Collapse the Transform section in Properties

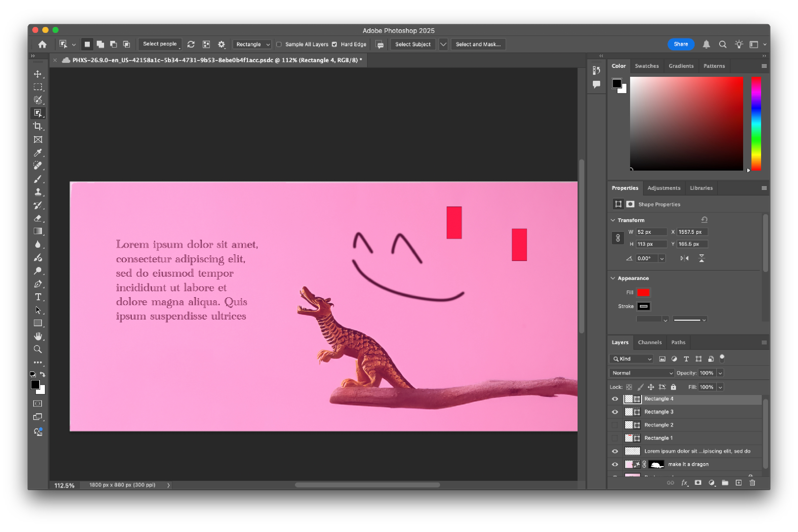(x=613, y=220)
